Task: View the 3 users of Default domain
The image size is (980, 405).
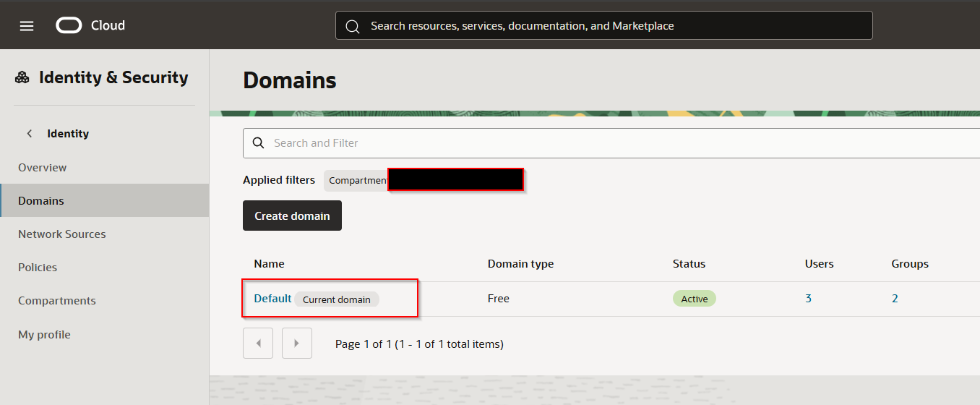Action: (808, 299)
